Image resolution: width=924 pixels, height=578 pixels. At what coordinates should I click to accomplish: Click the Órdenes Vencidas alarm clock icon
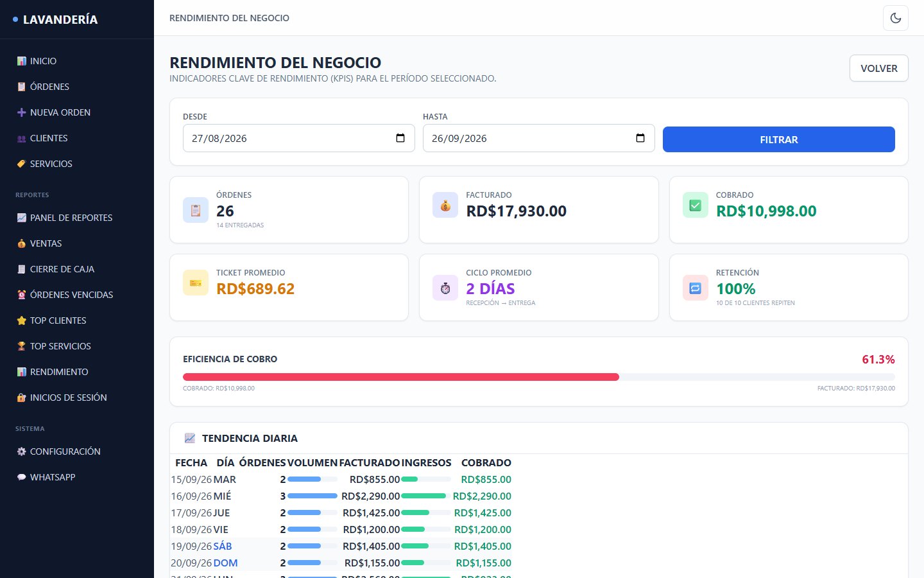click(22, 295)
